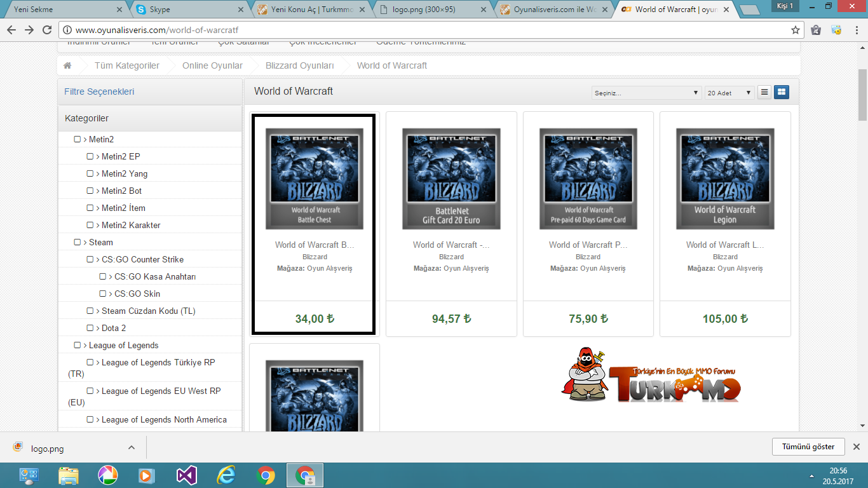Launch Internet Explorer from the taskbar

226,475
